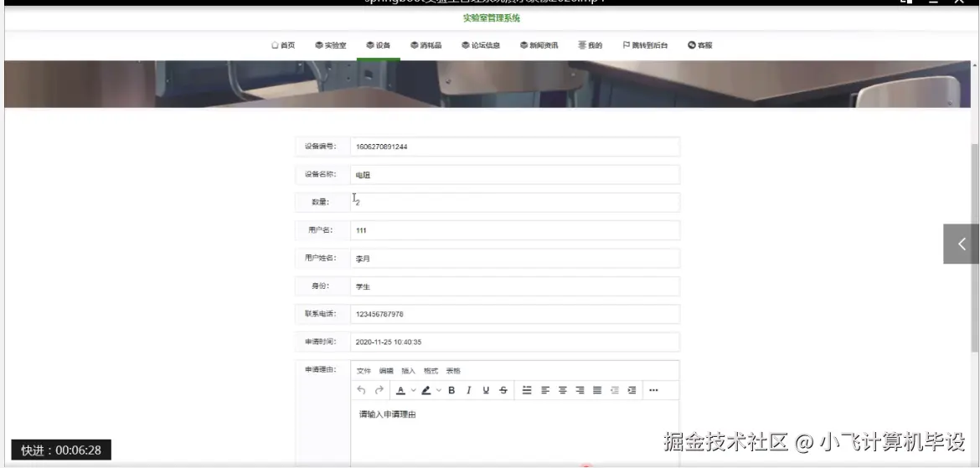980x468 pixels.
Task: Open the highlight color dropdown arrow
Action: coord(439,390)
